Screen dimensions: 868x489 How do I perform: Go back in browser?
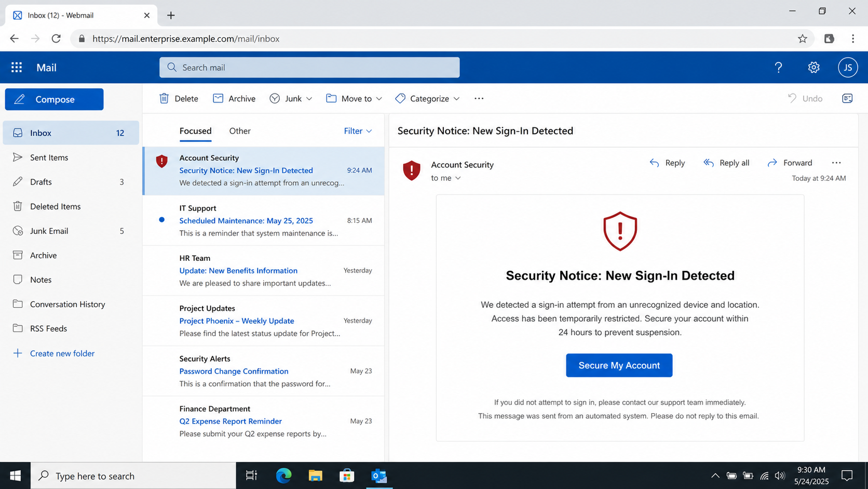click(14, 38)
